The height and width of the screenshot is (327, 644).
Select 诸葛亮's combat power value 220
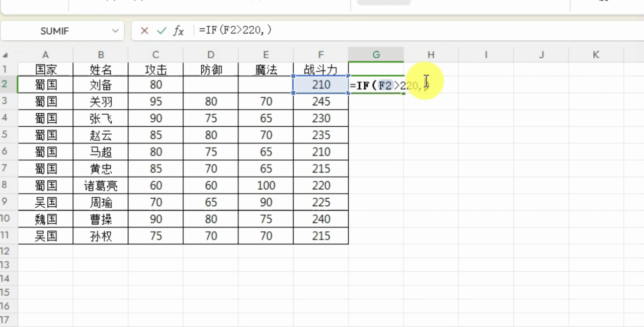pyautogui.click(x=320, y=185)
